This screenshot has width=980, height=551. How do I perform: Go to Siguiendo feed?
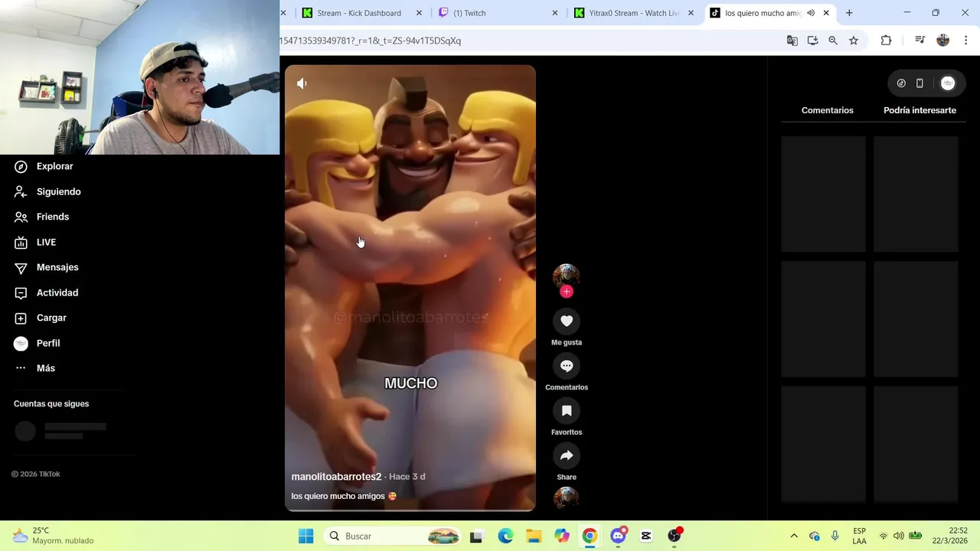coord(47,191)
